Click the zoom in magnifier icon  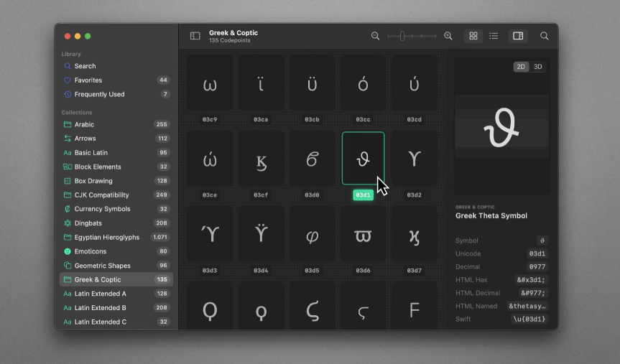[448, 36]
